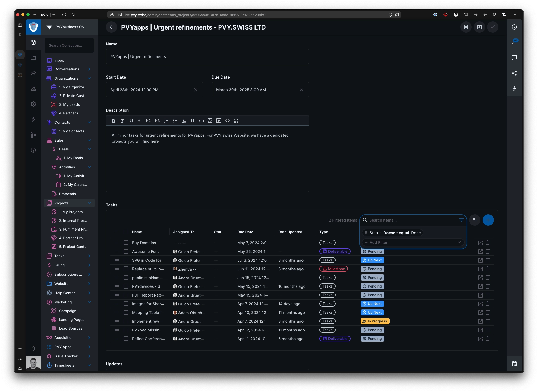
Task: Open the flows lightning icon in right sidebar
Action: click(514, 89)
